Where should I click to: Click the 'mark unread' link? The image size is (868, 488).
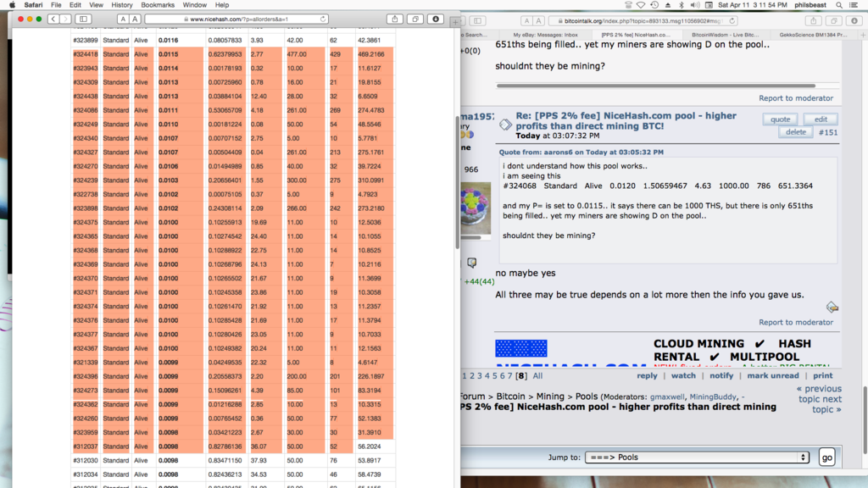point(773,375)
